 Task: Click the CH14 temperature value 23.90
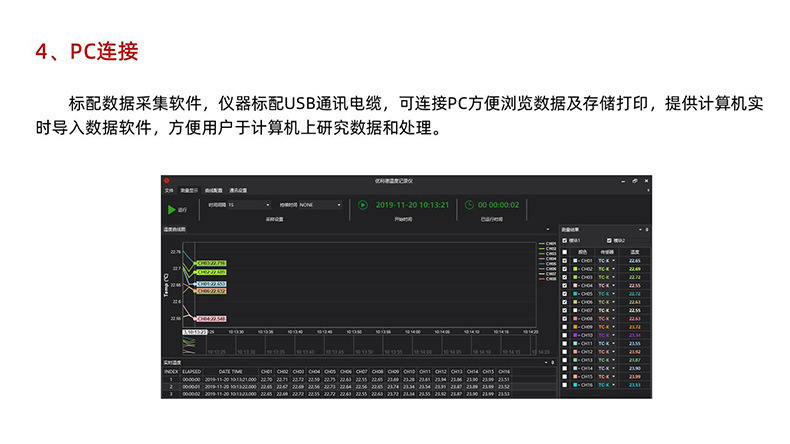[635, 368]
